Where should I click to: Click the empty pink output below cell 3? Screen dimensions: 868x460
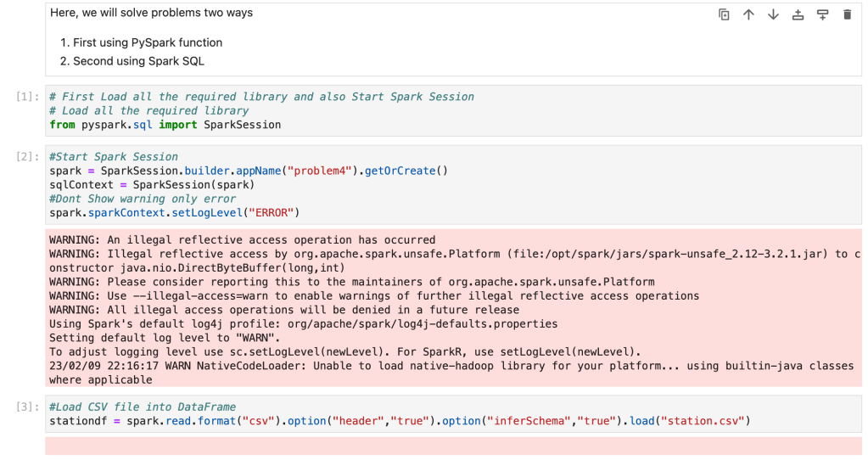click(x=453, y=446)
